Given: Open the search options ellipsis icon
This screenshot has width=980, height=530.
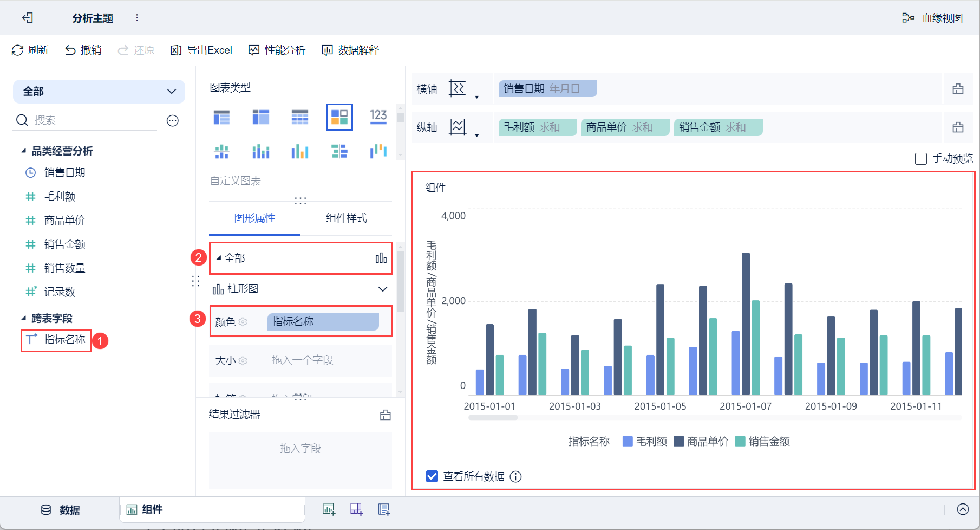Looking at the screenshot, I should click(x=173, y=120).
